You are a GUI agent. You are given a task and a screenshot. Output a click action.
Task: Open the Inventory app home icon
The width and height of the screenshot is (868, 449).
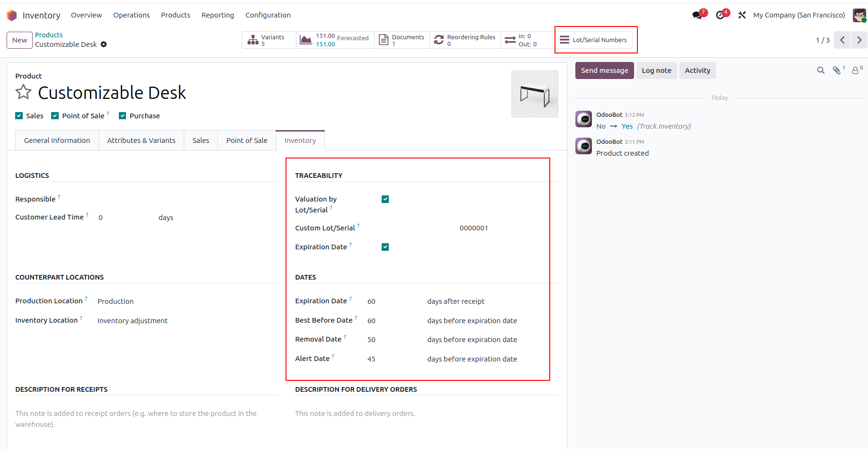(x=12, y=15)
